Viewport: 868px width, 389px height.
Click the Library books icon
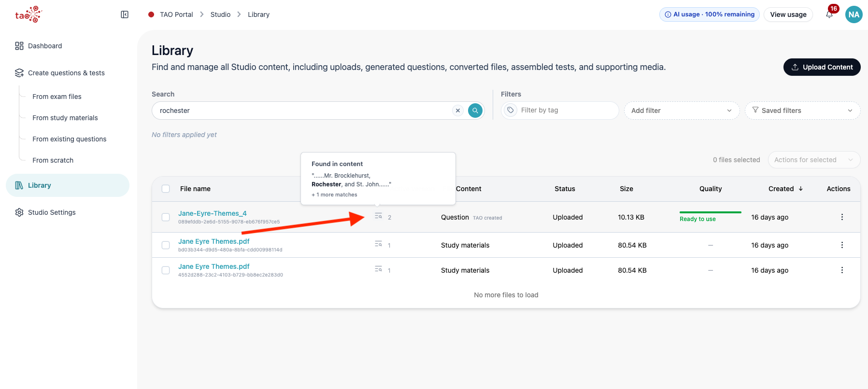[19, 185]
